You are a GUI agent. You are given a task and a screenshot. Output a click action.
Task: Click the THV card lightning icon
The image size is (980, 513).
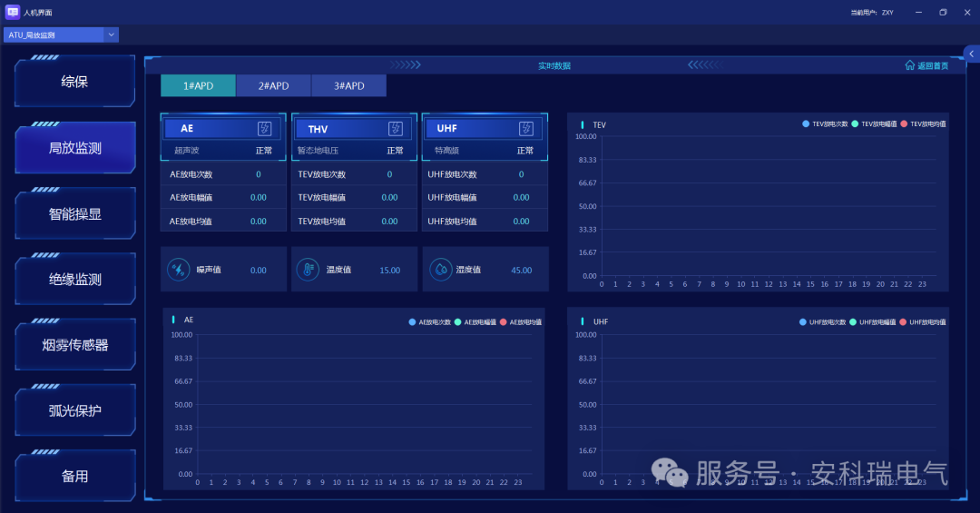point(396,128)
